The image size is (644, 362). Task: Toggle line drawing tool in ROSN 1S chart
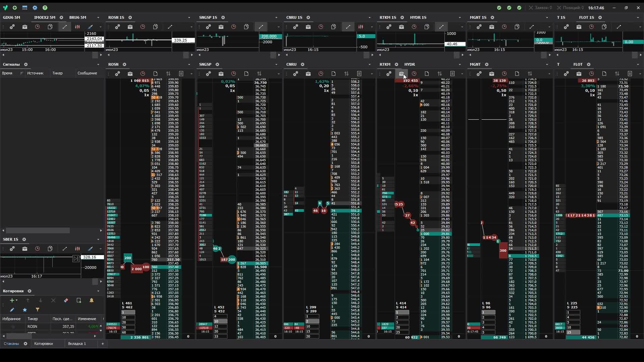click(170, 27)
